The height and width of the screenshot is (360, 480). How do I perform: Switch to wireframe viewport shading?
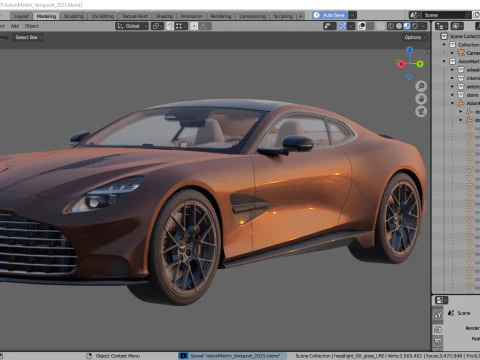point(391,26)
